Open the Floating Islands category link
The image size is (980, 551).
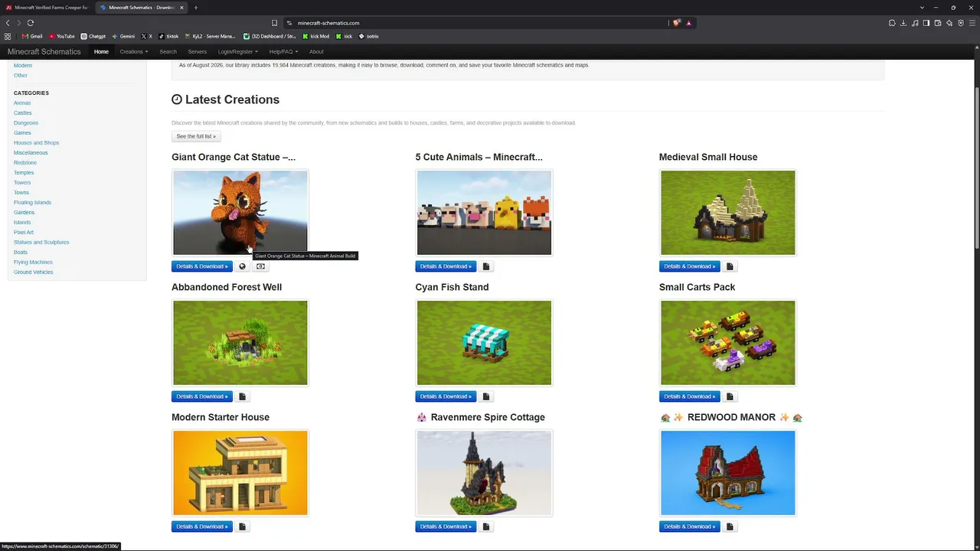(x=32, y=202)
